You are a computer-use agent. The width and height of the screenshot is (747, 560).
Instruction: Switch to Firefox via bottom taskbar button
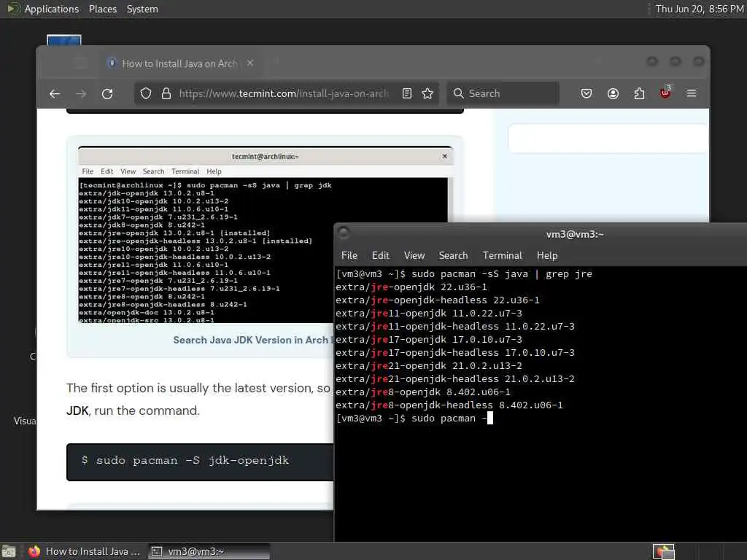[x=85, y=551]
